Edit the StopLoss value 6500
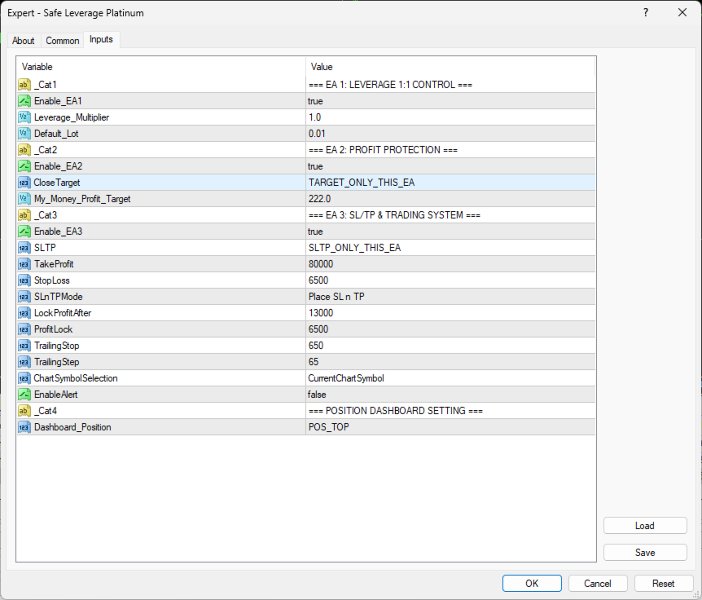The image size is (702, 600). [x=450, y=280]
